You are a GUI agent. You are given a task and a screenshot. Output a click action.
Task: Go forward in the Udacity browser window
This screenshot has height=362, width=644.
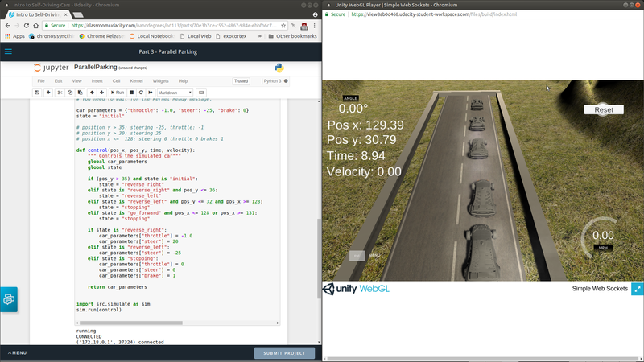[x=17, y=26]
